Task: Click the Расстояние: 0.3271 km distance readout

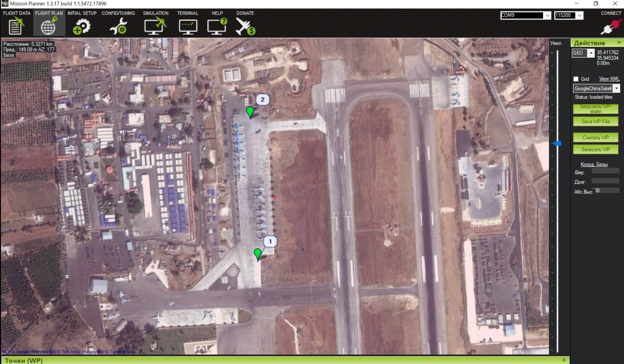Action: tap(28, 44)
